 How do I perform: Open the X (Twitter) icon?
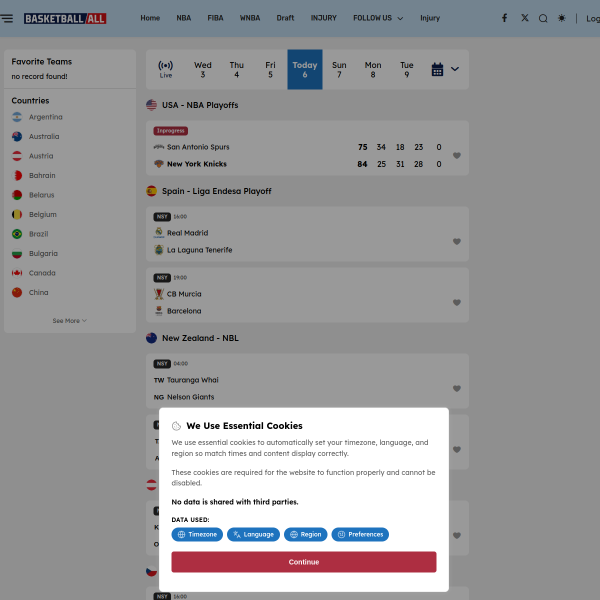(x=525, y=18)
